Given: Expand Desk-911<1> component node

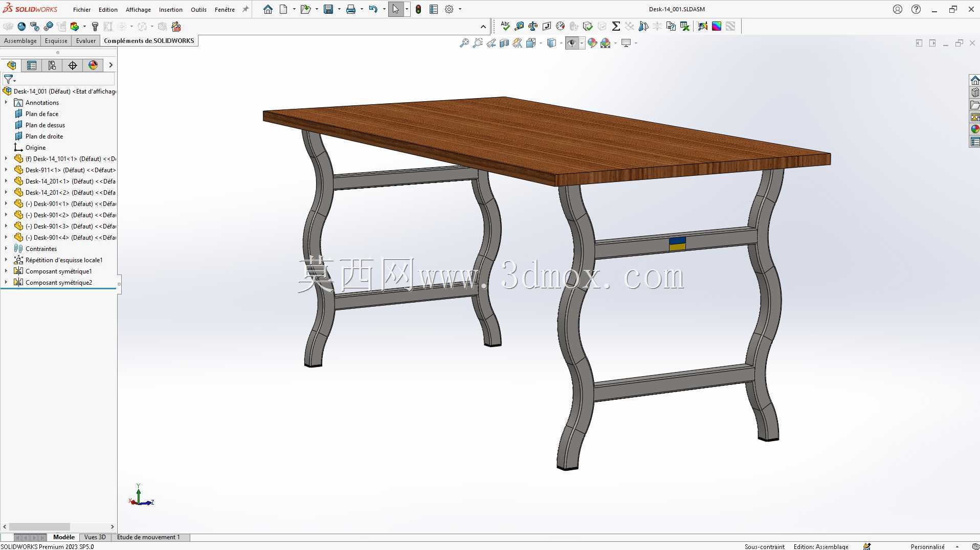Looking at the screenshot, I should point(6,170).
